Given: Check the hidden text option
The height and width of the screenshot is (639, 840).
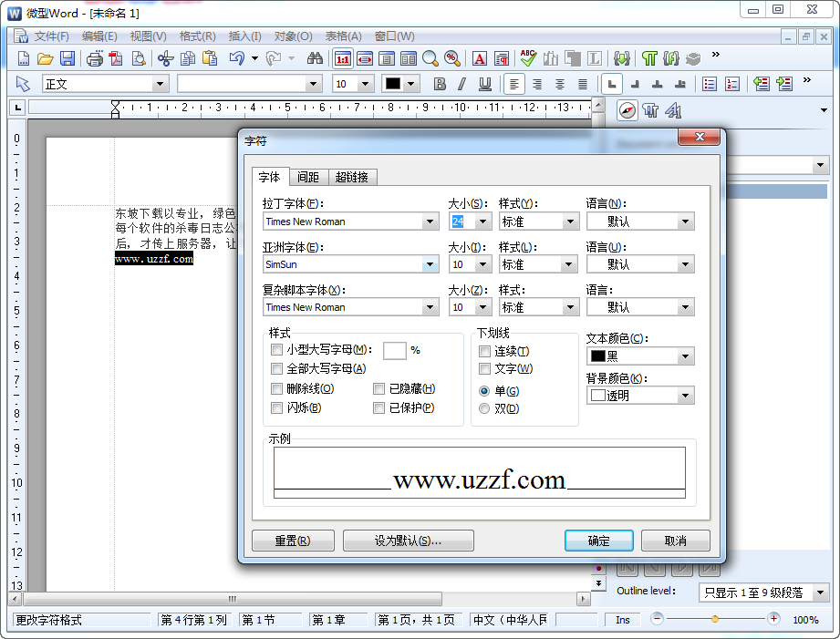Looking at the screenshot, I should (379, 388).
